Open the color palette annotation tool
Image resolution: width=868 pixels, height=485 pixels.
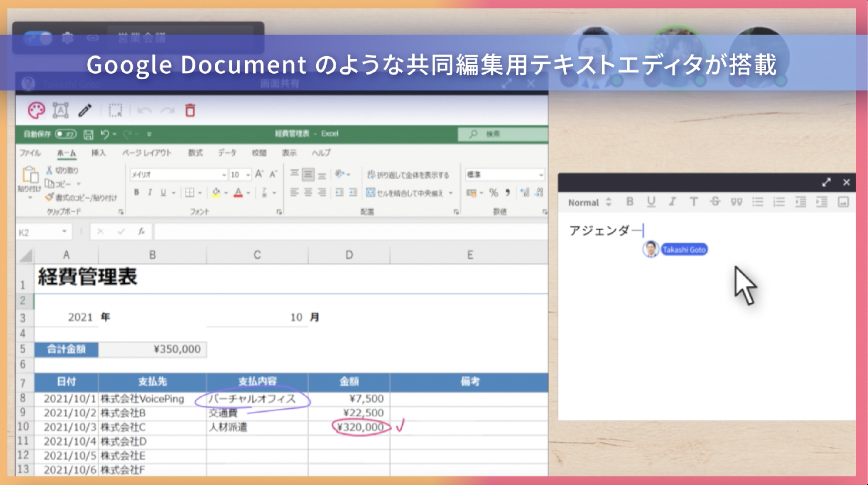(36, 111)
